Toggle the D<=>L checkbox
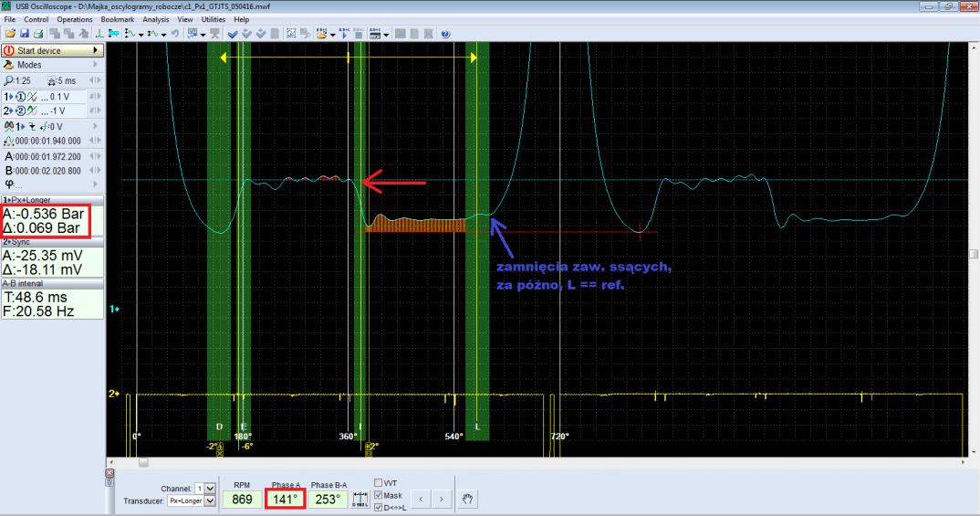 378,507
